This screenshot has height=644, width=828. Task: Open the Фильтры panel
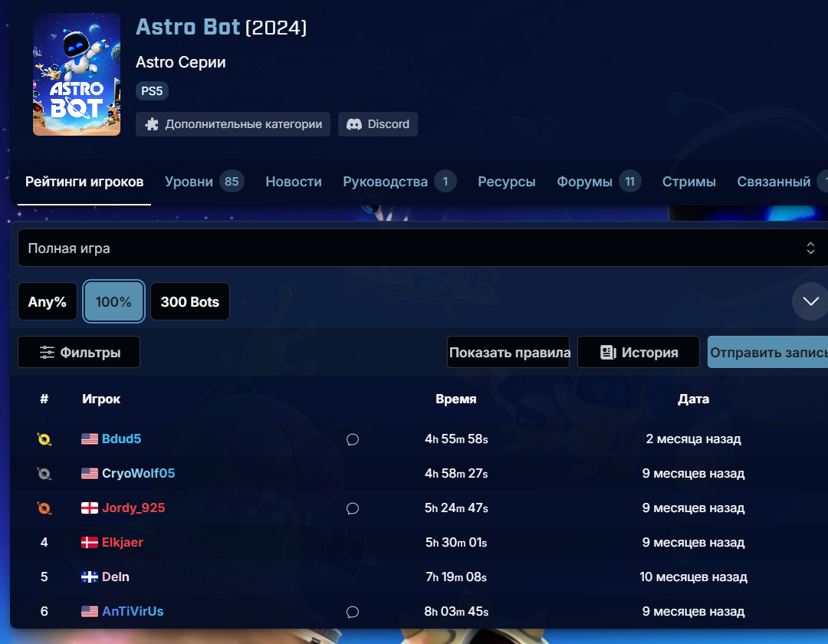click(x=79, y=352)
